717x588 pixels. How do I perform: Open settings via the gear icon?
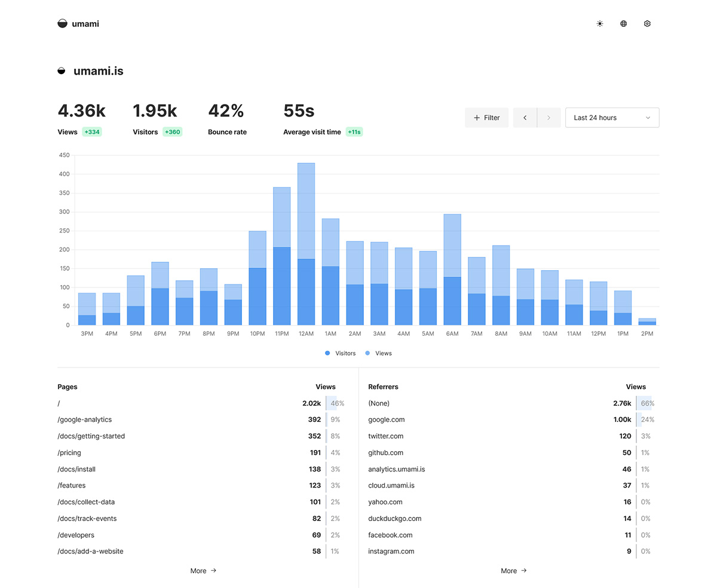click(647, 23)
